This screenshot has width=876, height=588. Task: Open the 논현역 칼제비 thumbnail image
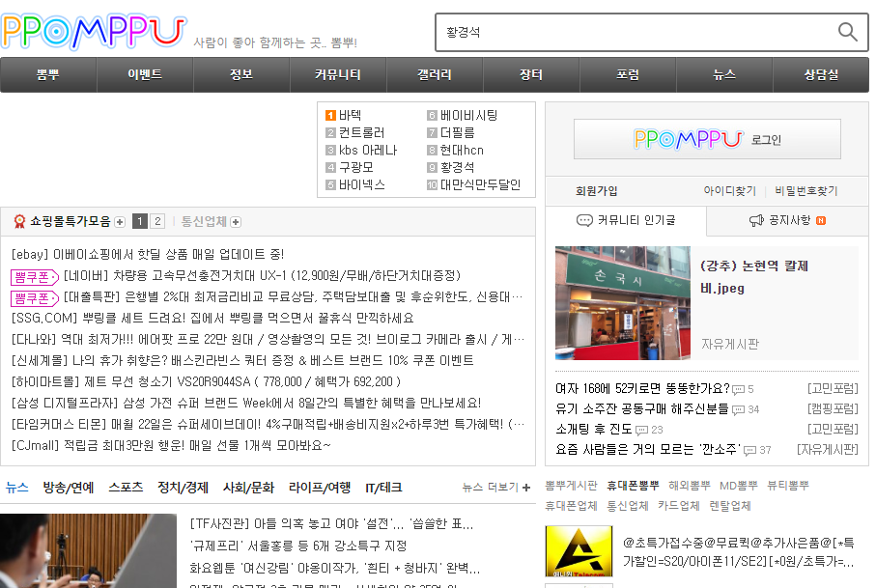[x=622, y=303]
